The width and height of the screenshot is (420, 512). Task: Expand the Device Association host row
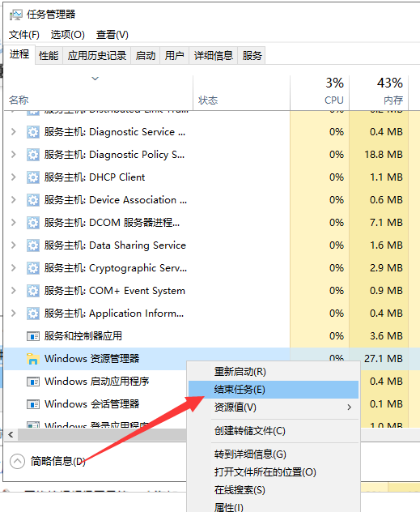[x=14, y=200]
